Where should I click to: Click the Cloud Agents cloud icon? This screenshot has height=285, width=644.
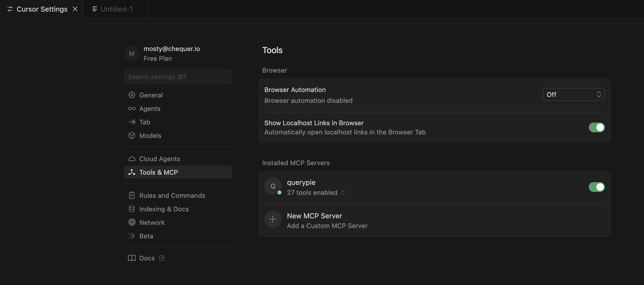pos(131,159)
